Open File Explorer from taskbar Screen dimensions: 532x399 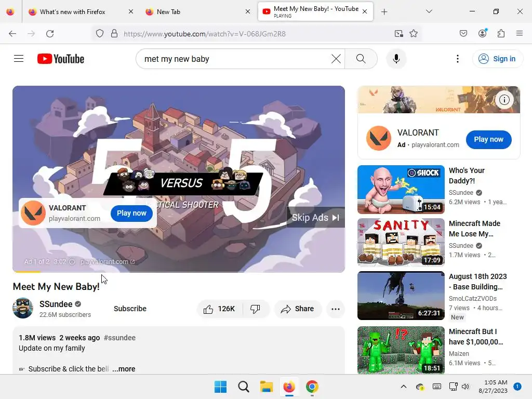[x=267, y=387]
